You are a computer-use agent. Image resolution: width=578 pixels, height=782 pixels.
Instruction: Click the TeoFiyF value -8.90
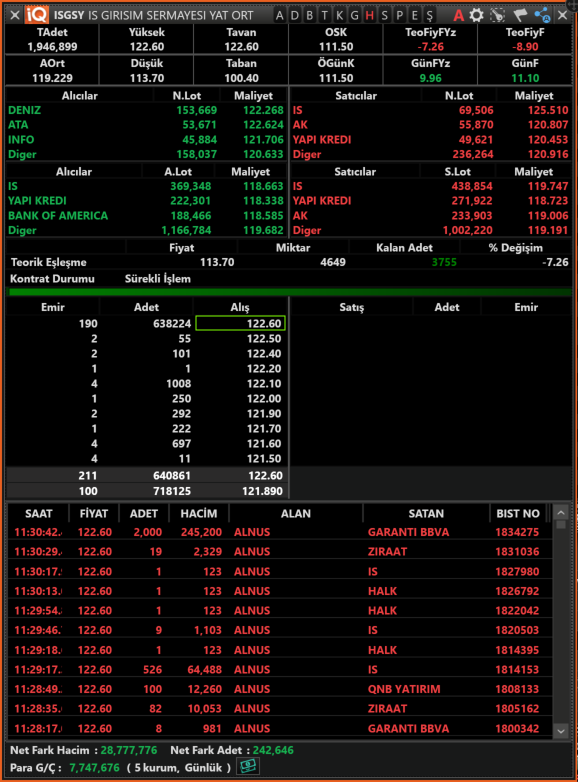pyautogui.click(x=525, y=47)
